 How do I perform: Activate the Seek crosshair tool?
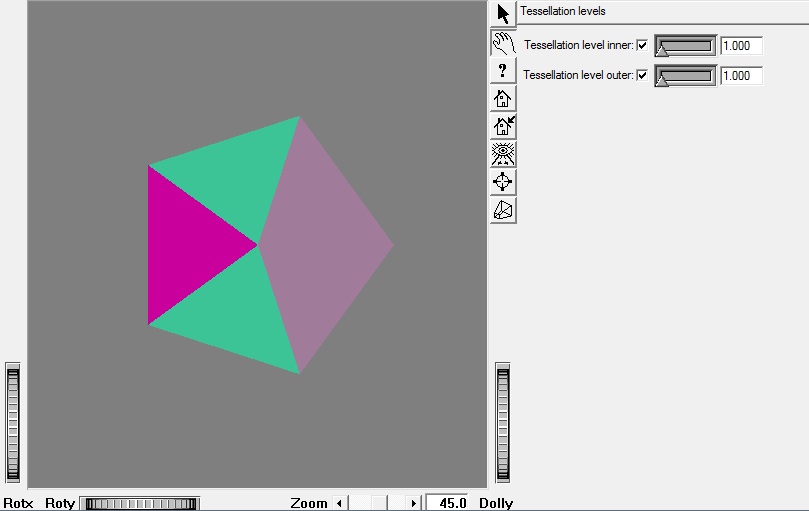tap(503, 182)
